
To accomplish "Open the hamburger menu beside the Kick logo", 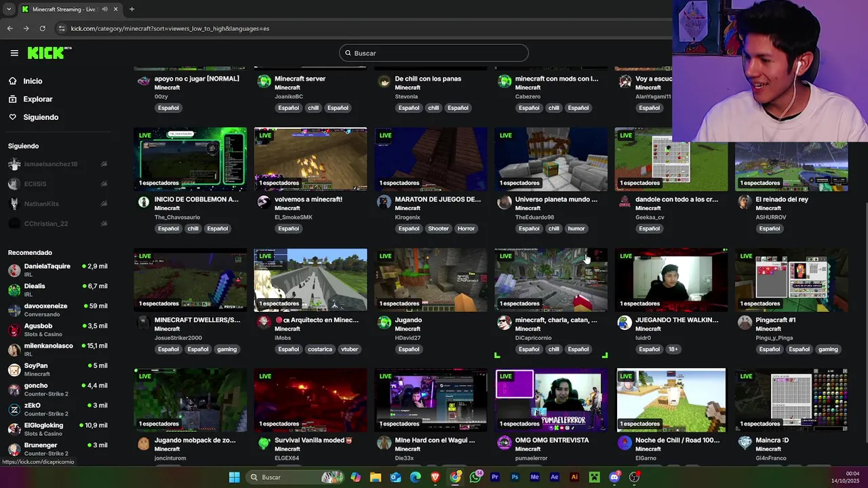I will coord(14,53).
